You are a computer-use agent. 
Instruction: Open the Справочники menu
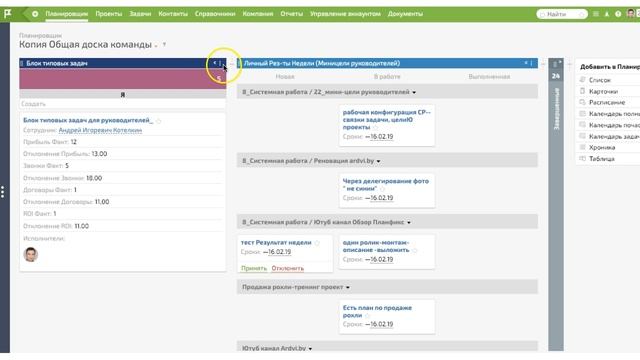click(215, 14)
